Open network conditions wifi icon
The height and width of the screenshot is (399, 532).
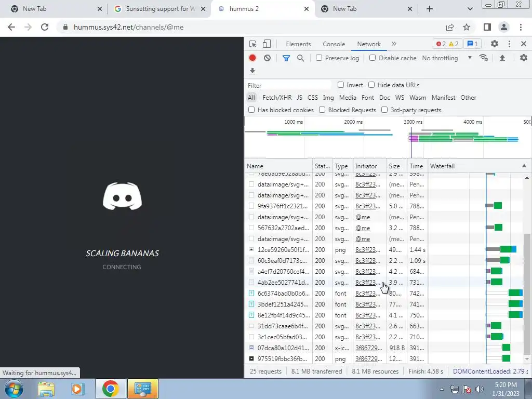(x=484, y=58)
